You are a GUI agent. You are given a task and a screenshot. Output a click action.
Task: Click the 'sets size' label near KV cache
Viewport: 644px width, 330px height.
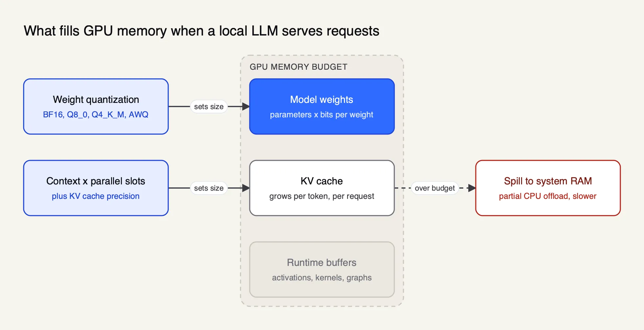(209, 188)
